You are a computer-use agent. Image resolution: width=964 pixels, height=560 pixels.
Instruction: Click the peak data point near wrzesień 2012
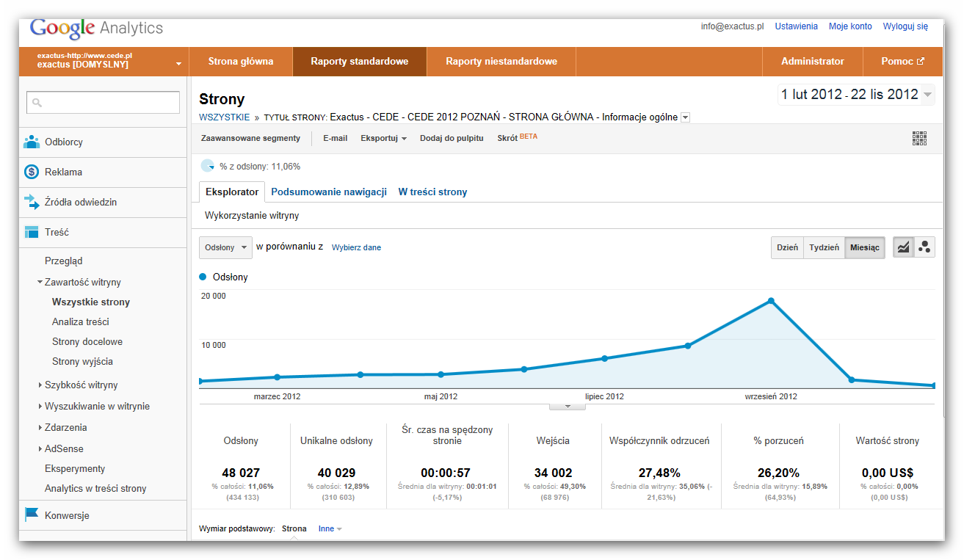point(771,301)
